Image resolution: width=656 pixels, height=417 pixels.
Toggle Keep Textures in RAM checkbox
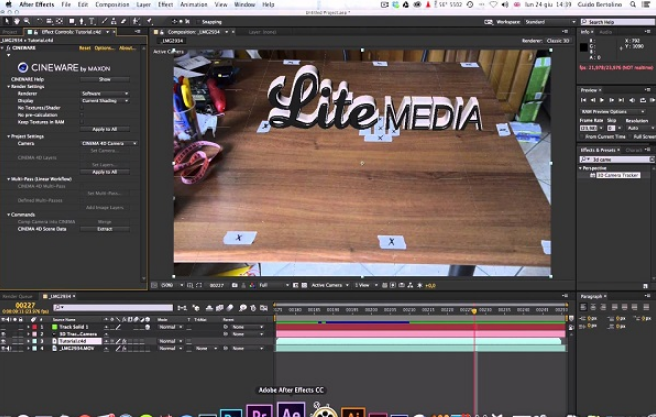[82, 122]
